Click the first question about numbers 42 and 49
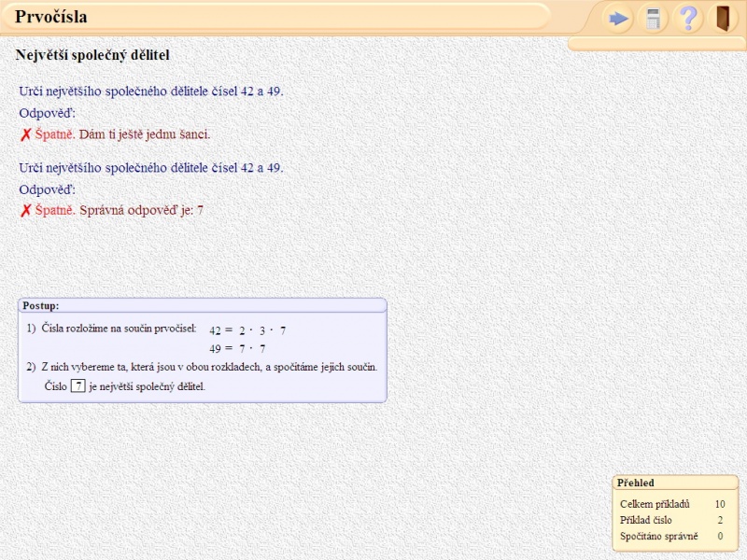The width and height of the screenshot is (747, 560). coord(151,91)
